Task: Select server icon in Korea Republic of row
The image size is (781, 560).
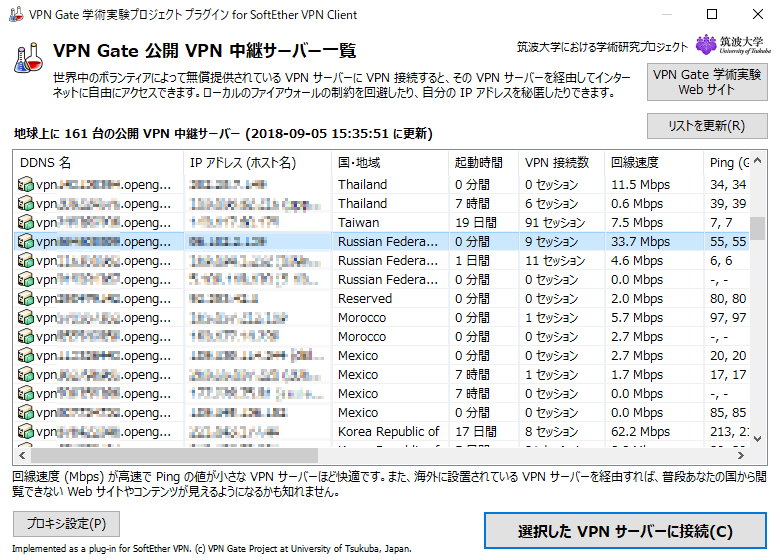Action: point(25,431)
